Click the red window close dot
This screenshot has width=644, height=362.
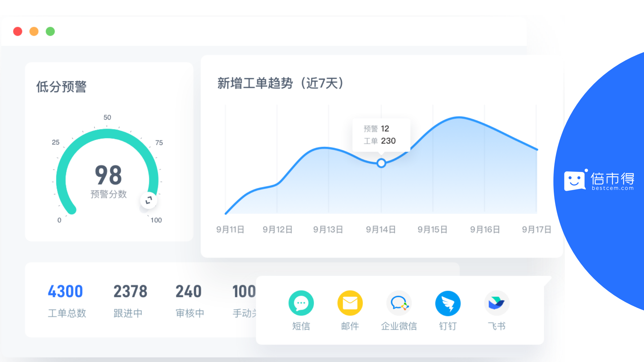coord(18,32)
